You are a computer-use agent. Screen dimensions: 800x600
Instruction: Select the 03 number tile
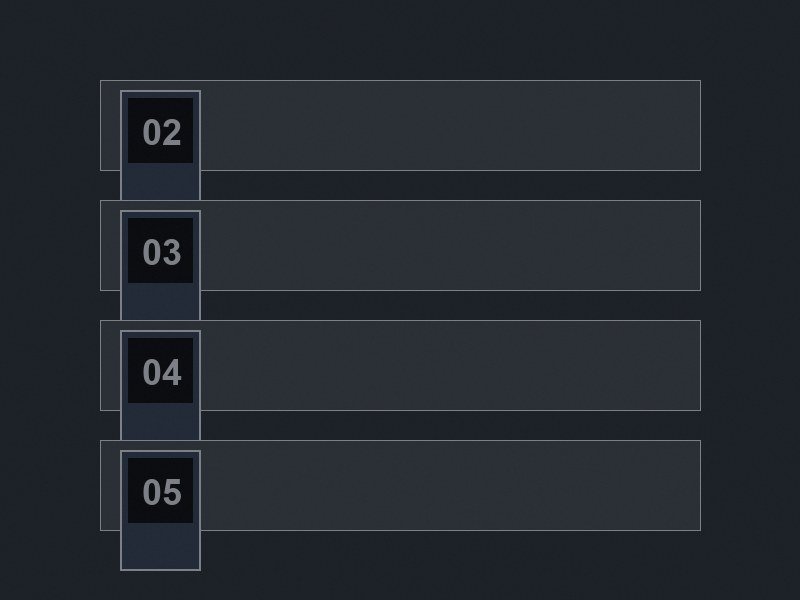pyautogui.click(x=160, y=251)
